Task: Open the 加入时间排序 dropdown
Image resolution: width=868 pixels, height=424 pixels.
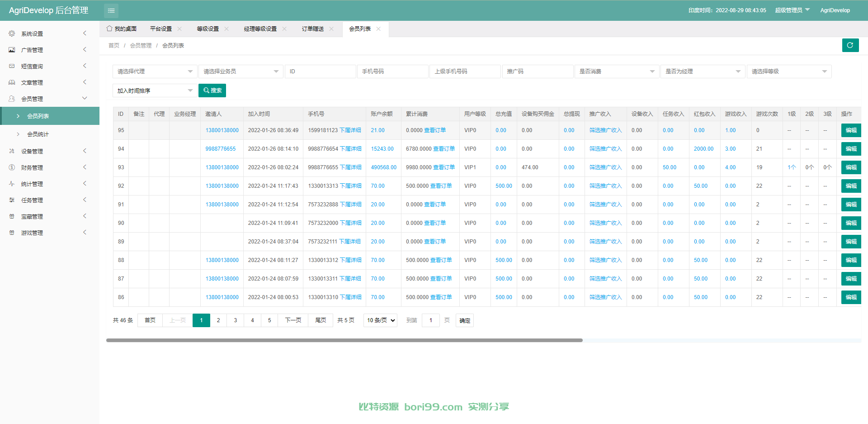Action: coord(155,91)
